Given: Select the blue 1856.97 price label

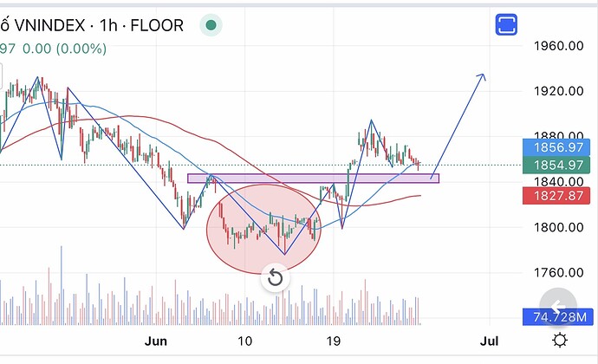Looking at the screenshot, I should click(556, 147).
